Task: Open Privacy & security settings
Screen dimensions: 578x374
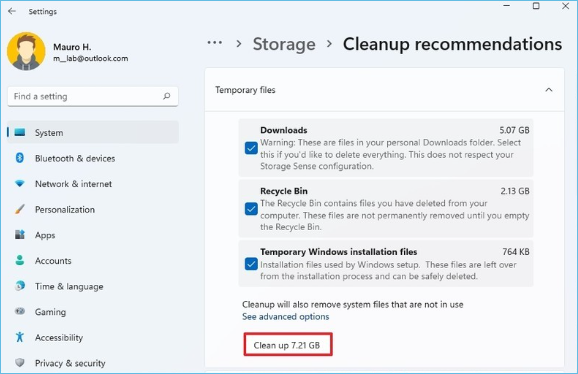Action: coord(93,363)
